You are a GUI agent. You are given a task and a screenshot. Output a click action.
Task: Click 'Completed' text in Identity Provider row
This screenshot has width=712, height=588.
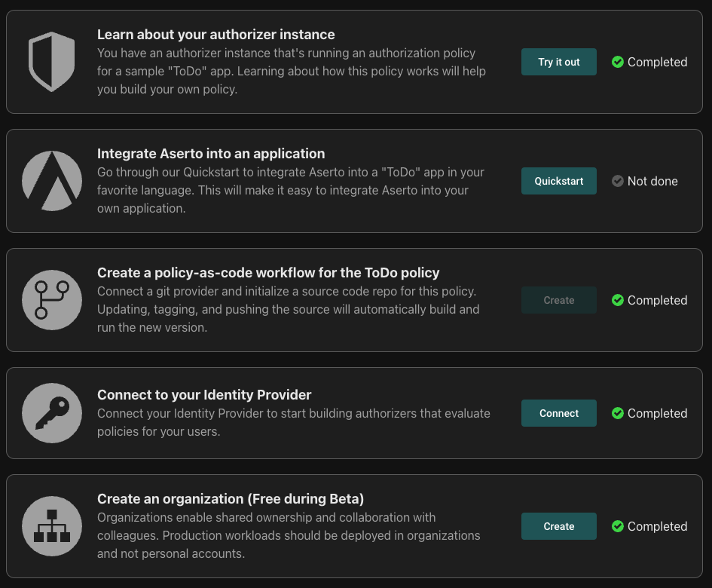click(657, 413)
